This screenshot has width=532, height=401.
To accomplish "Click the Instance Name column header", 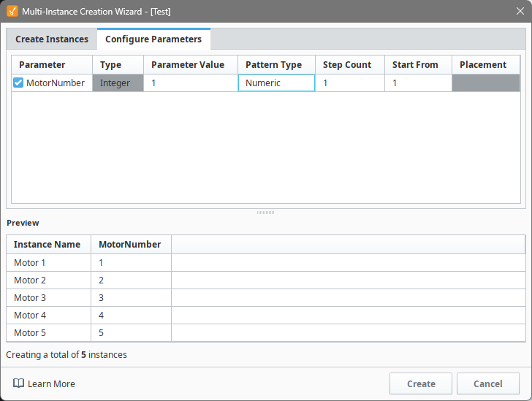I will coord(48,245).
